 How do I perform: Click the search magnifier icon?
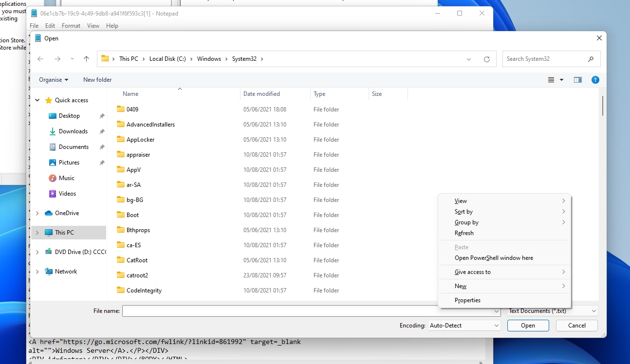591,59
